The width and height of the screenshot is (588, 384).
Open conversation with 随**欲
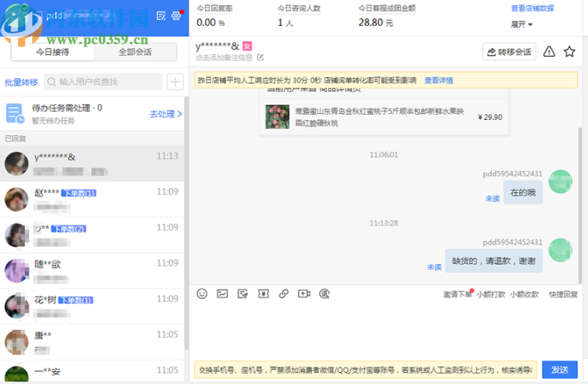92,271
